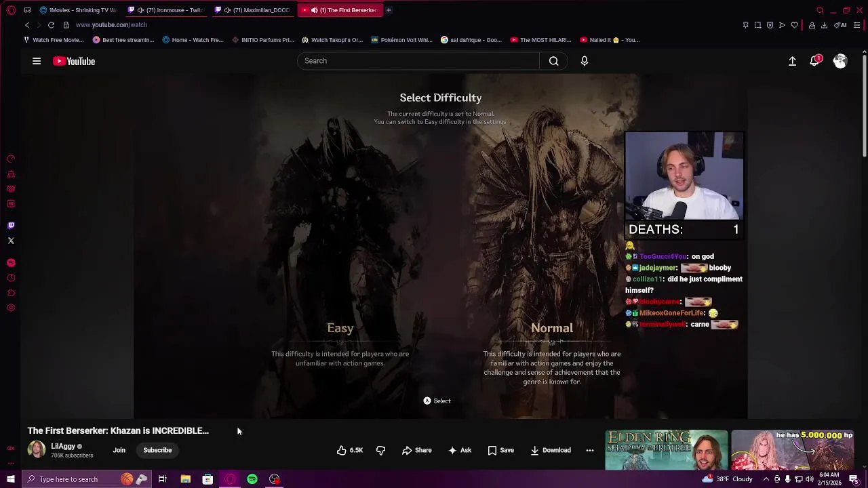Open a new browser tab
Screen dimensions: 868x488
pos(389,10)
